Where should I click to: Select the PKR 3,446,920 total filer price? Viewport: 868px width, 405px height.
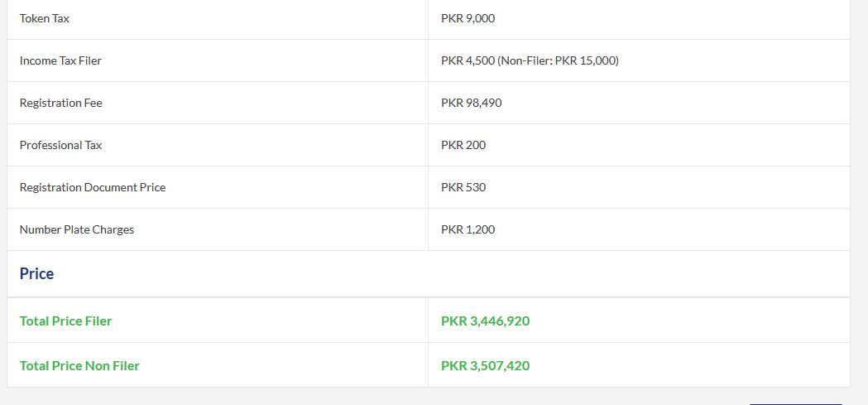click(485, 321)
